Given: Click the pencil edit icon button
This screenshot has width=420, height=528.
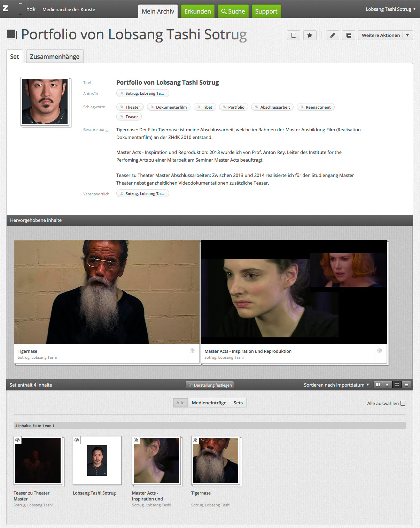Looking at the screenshot, I should click(333, 35).
